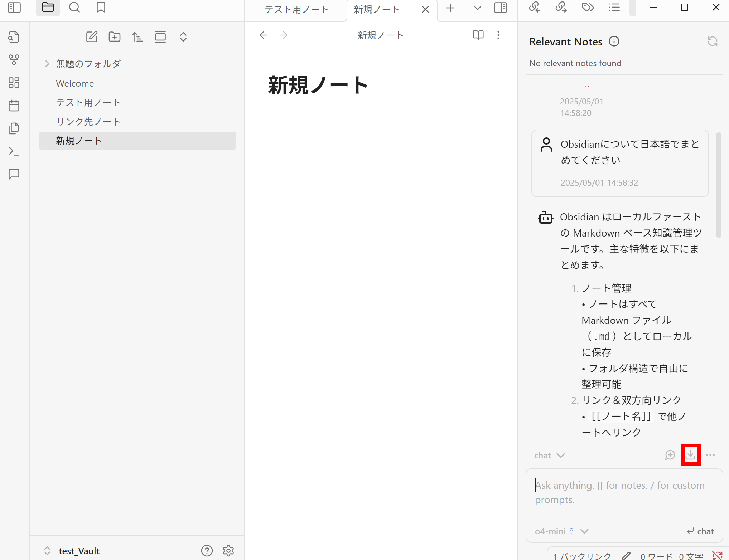Toggle editing mode pencil in status bar
Viewport: 729px width, 560px height.
[626, 556]
